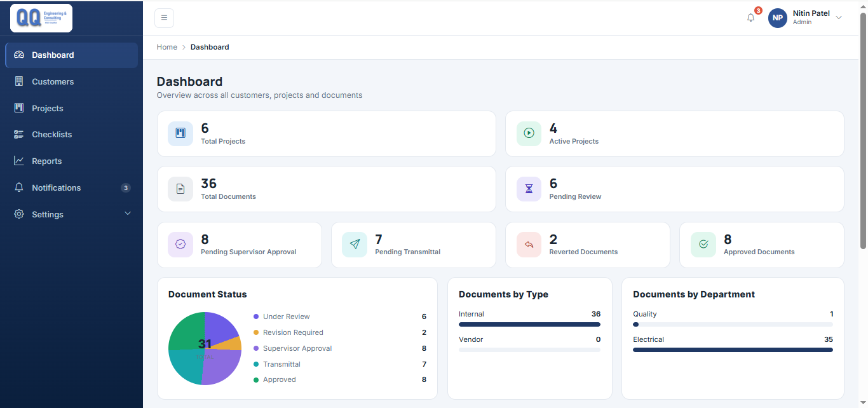Click the Active Projects play icon
The image size is (868, 408).
click(529, 133)
